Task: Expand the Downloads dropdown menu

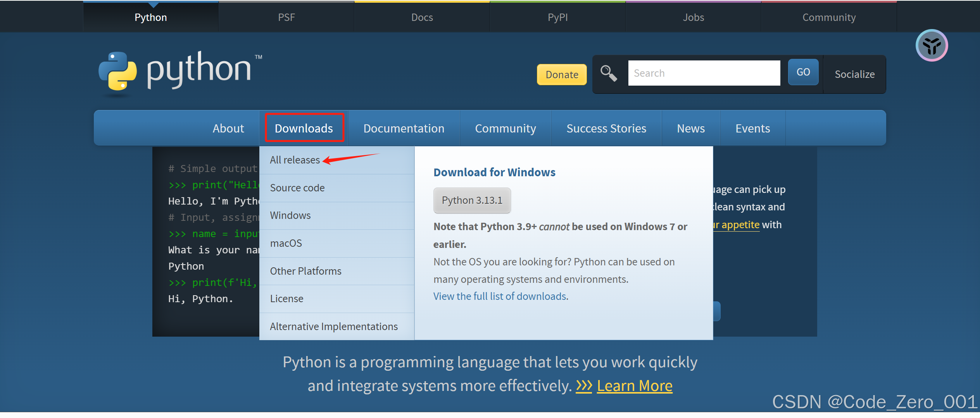Action: point(304,128)
